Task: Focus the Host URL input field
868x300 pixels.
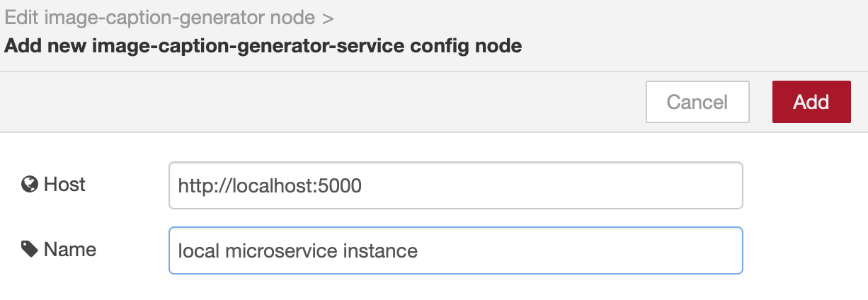Action: coord(456,185)
